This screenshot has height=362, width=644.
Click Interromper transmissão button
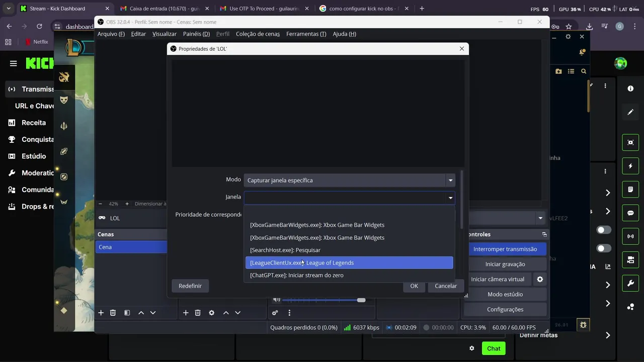(505, 249)
